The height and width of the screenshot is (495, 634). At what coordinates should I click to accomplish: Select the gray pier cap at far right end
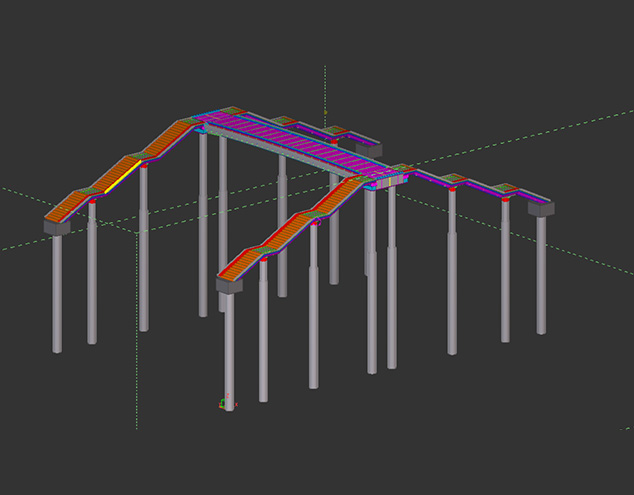tap(541, 209)
